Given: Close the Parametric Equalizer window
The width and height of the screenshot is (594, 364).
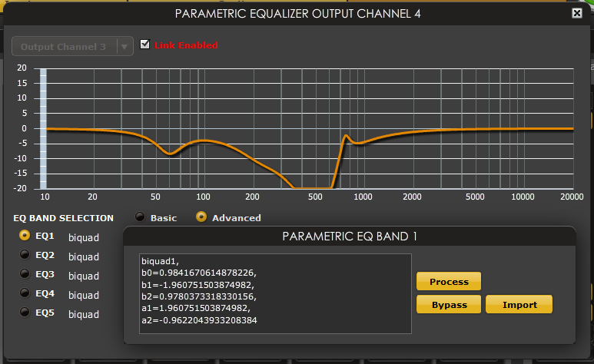Looking at the screenshot, I should [x=576, y=13].
